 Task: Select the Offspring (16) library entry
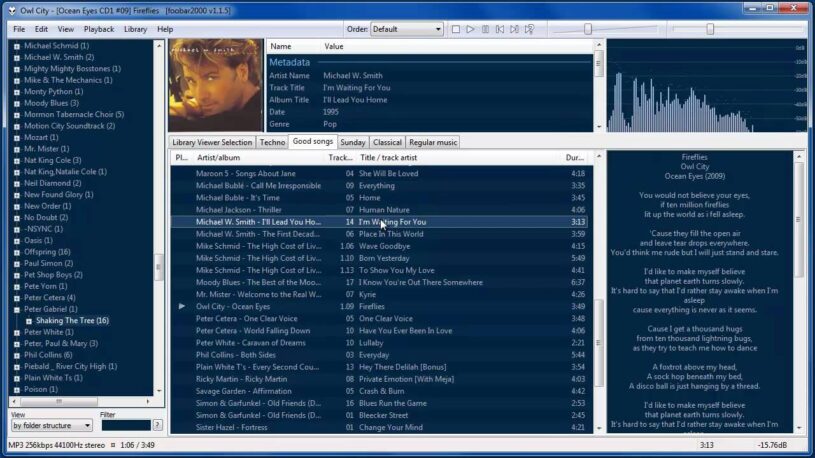pyautogui.click(x=47, y=252)
